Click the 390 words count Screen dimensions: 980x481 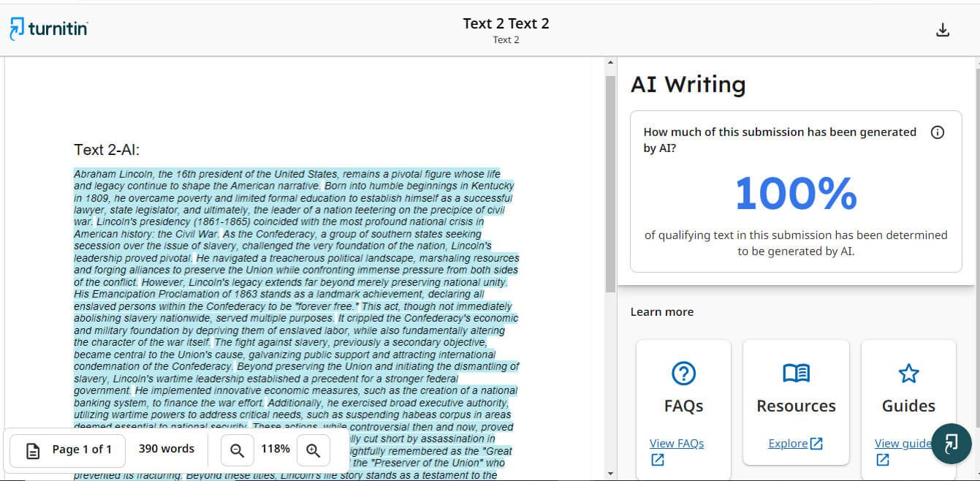[167, 449]
